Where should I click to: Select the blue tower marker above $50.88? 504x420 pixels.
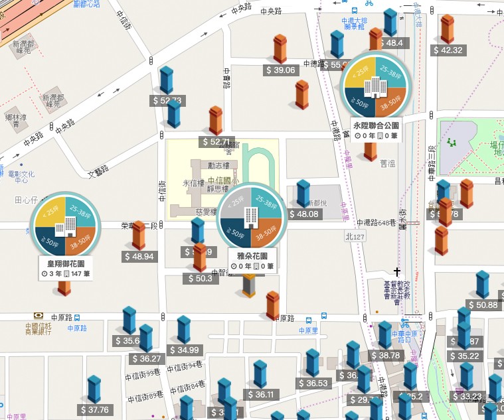(483, 285)
